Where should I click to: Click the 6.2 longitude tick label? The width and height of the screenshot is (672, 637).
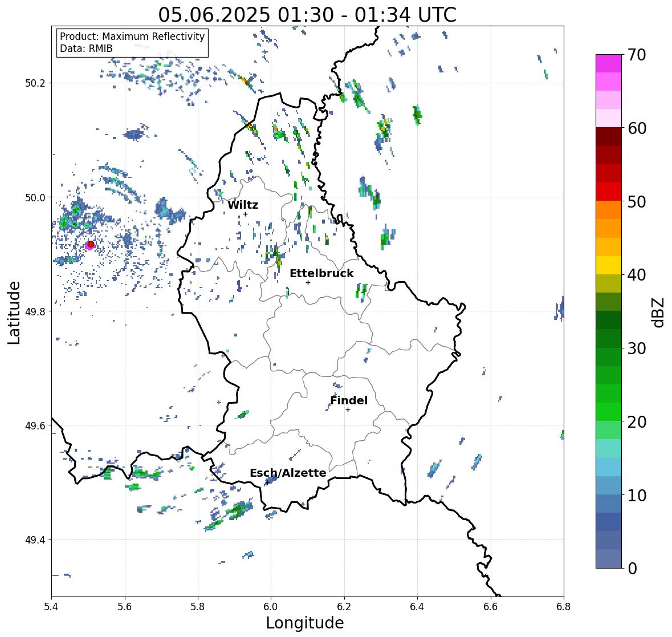pos(344,607)
